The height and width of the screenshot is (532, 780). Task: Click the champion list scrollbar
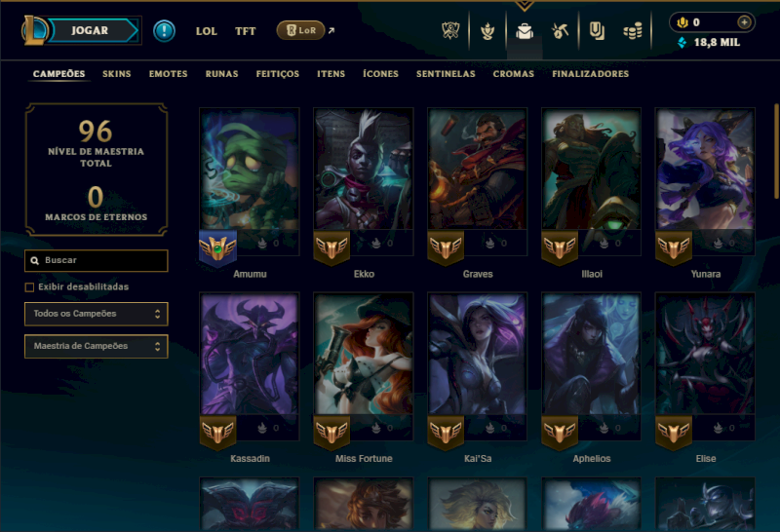[776, 152]
